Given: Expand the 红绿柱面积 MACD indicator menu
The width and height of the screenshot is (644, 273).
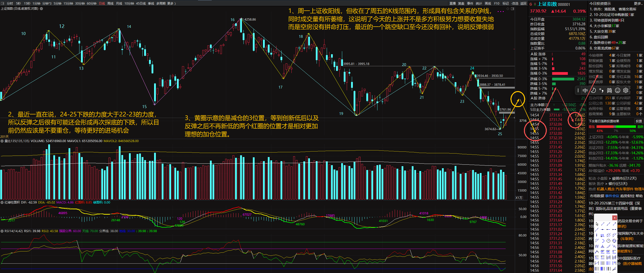Looking at the screenshot, I should (2, 202).
